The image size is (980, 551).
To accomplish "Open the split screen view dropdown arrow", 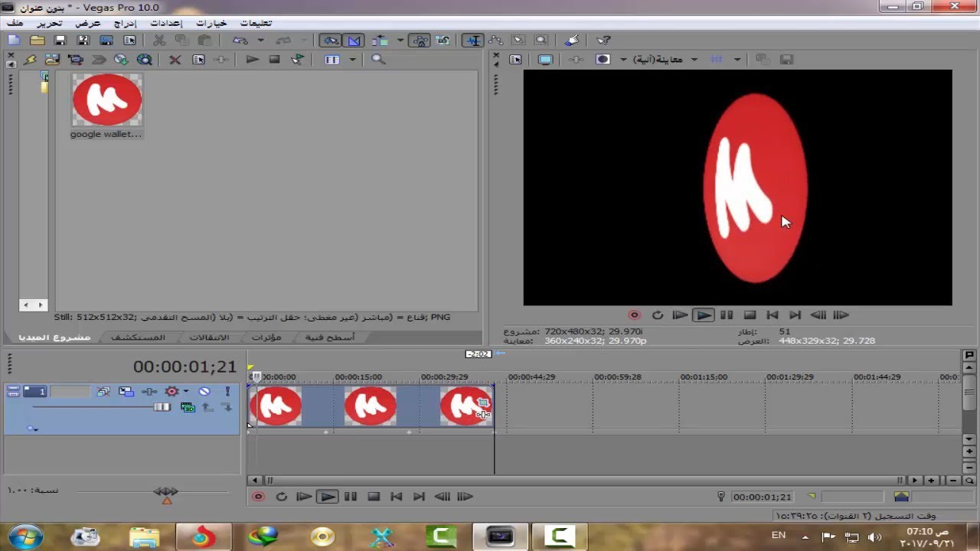I will click(623, 59).
